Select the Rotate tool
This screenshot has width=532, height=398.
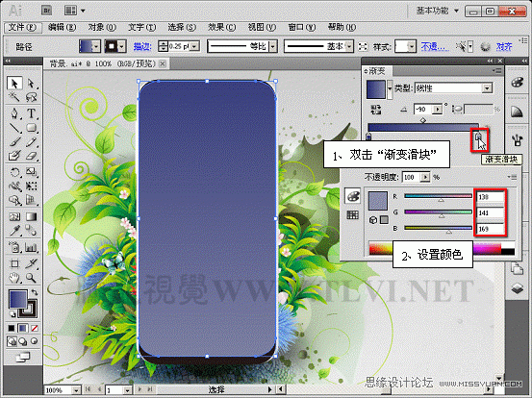pyautogui.click(x=14, y=172)
